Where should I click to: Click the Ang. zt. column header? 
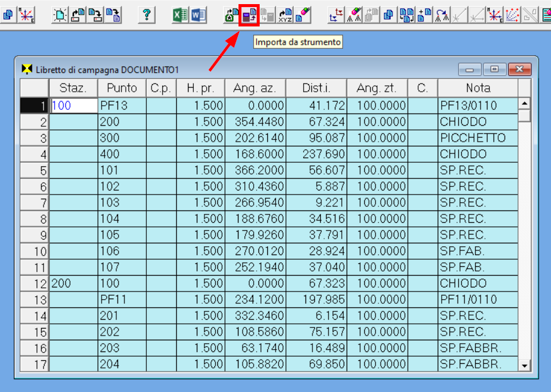[x=377, y=88]
